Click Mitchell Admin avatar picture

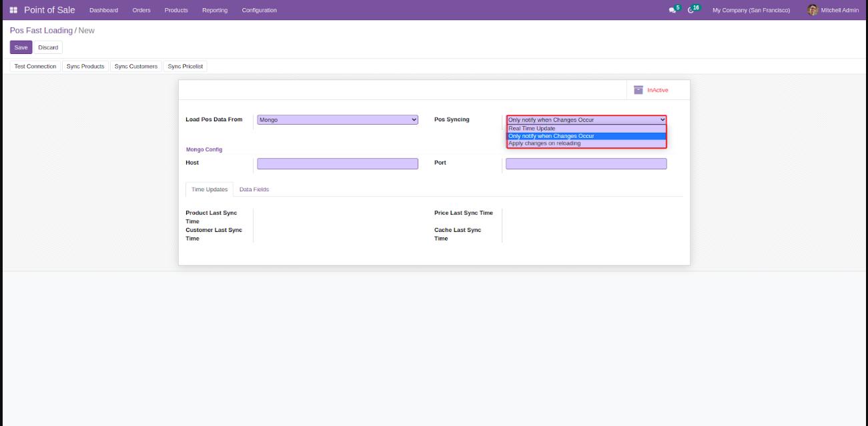(x=813, y=10)
